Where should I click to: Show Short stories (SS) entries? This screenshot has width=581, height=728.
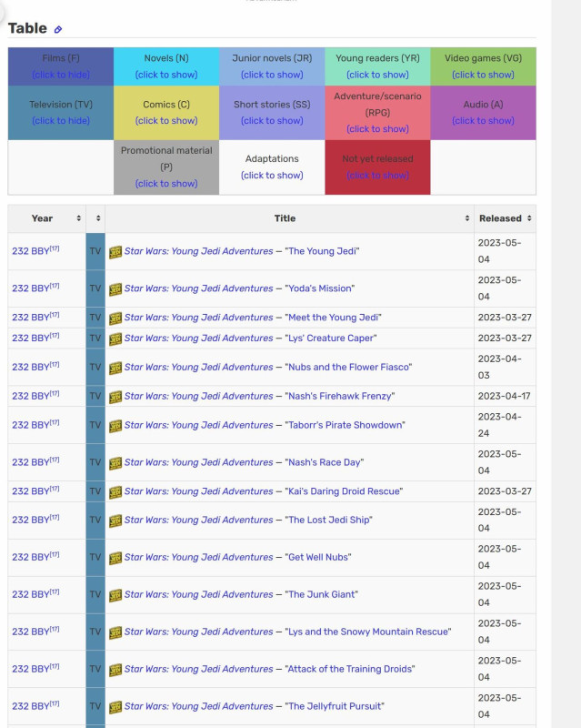click(272, 121)
